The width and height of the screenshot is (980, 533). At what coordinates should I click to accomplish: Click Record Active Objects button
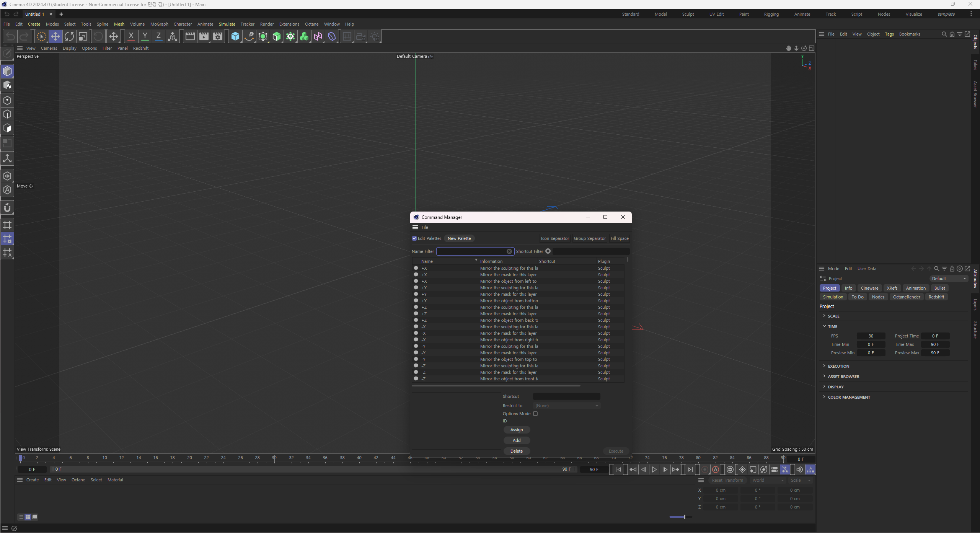(705, 469)
